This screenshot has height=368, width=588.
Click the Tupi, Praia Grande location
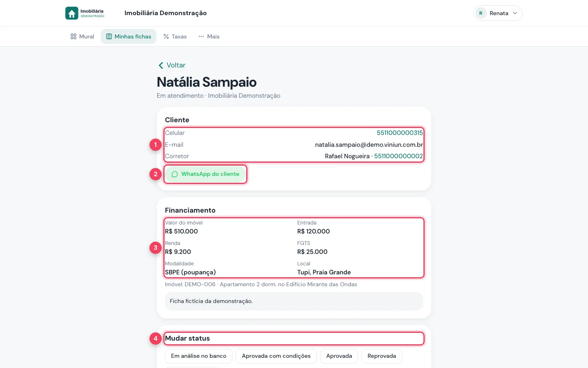(324, 272)
